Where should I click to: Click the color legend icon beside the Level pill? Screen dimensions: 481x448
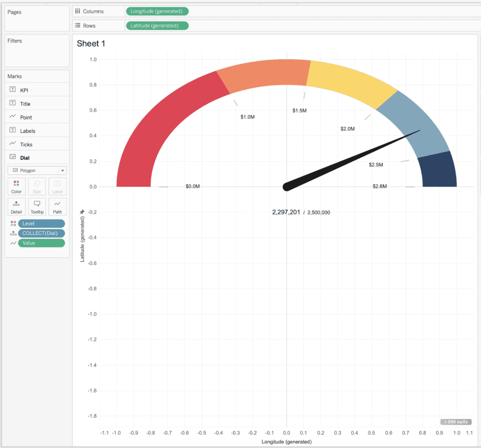pos(13,223)
